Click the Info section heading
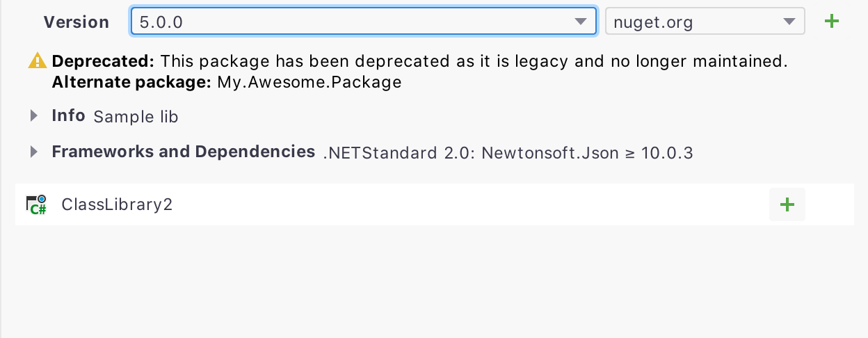The image size is (868, 338). 68,115
